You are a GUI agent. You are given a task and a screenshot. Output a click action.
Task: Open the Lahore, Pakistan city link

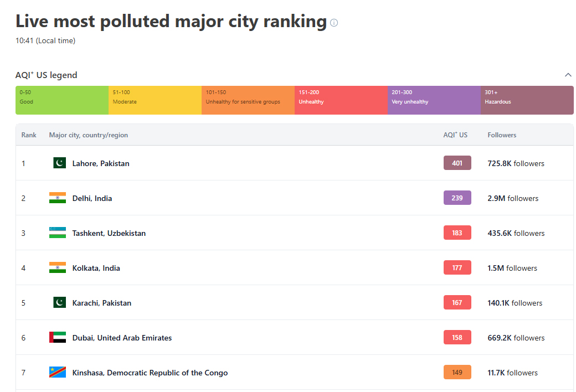click(101, 163)
